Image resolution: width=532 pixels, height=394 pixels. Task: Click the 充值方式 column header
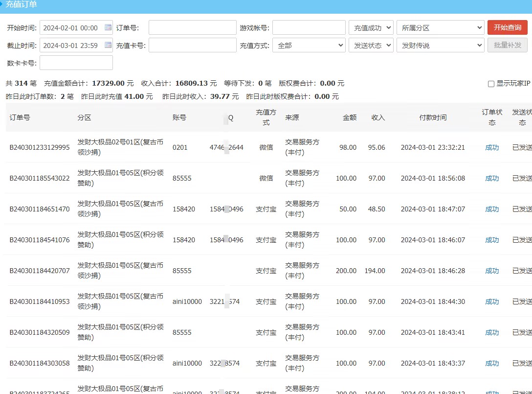point(266,117)
